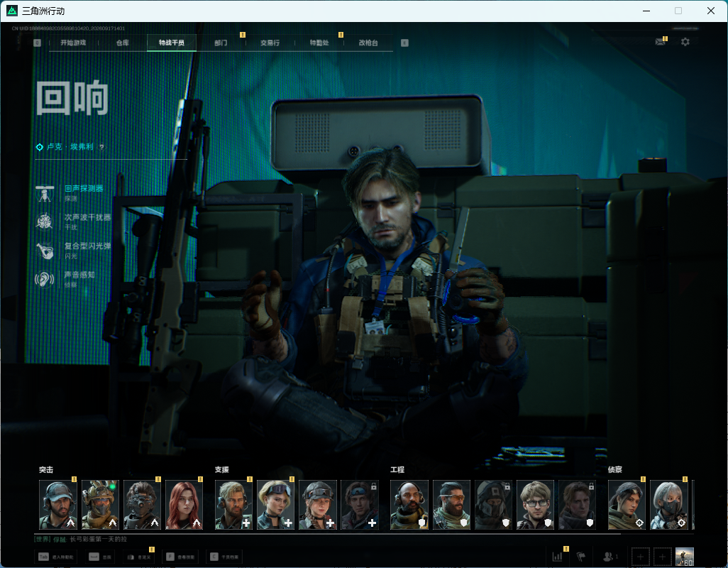The width and height of the screenshot is (728, 568).
Task: Pick the red-haired female assault operator
Action: pos(184,505)
